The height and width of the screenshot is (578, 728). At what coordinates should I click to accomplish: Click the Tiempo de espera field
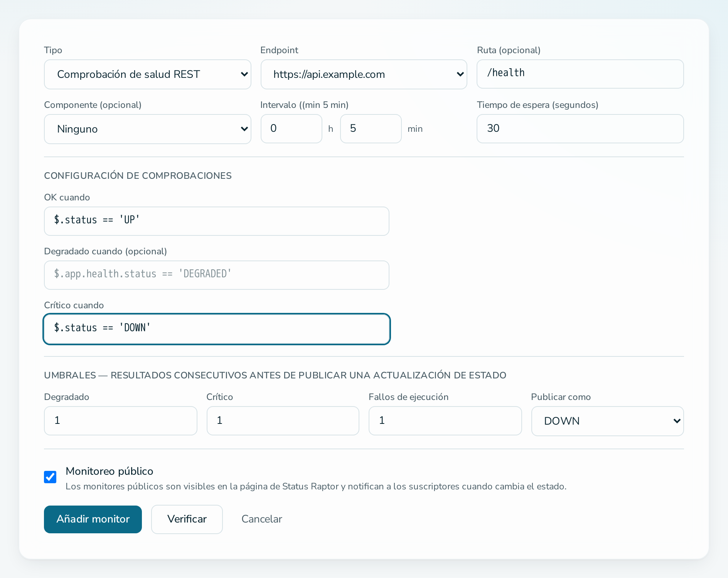coord(580,129)
